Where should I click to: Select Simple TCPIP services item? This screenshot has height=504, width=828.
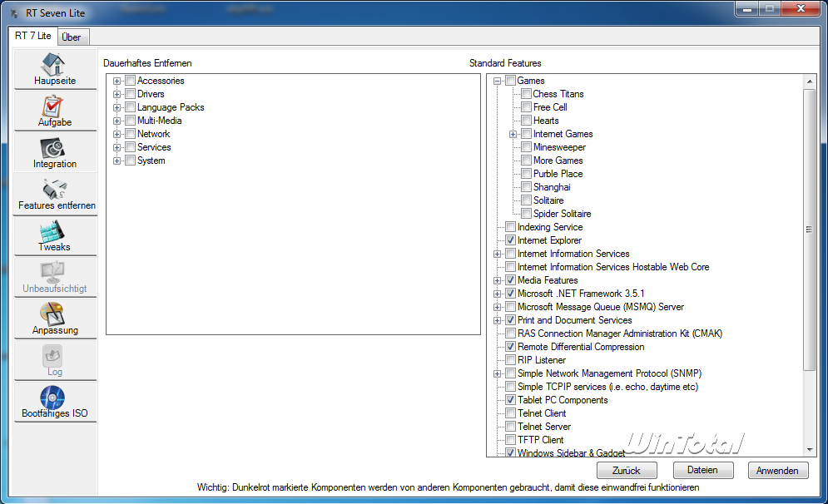pos(607,387)
